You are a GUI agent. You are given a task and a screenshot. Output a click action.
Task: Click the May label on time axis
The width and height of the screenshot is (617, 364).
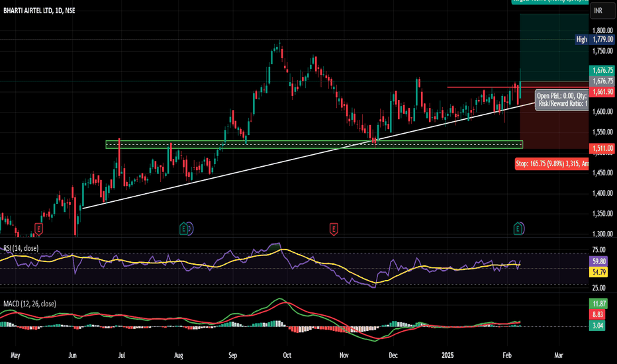click(15, 355)
